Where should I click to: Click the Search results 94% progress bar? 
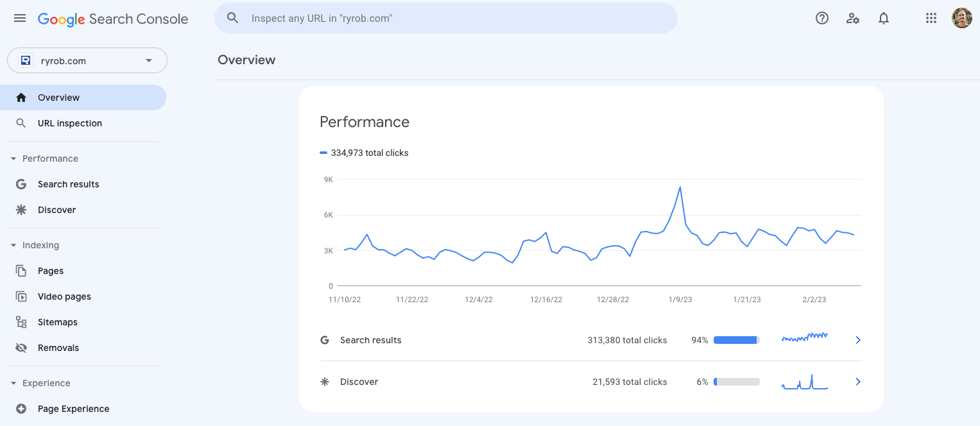[737, 340]
